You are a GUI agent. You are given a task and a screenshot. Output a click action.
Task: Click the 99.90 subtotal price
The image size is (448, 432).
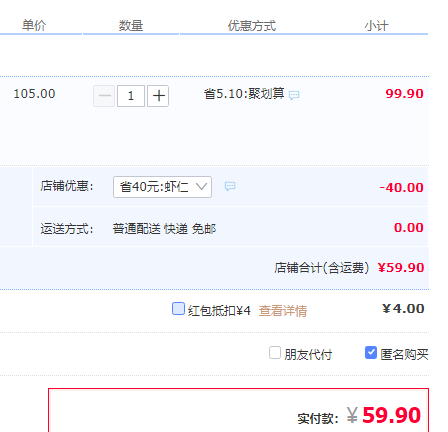(x=404, y=94)
